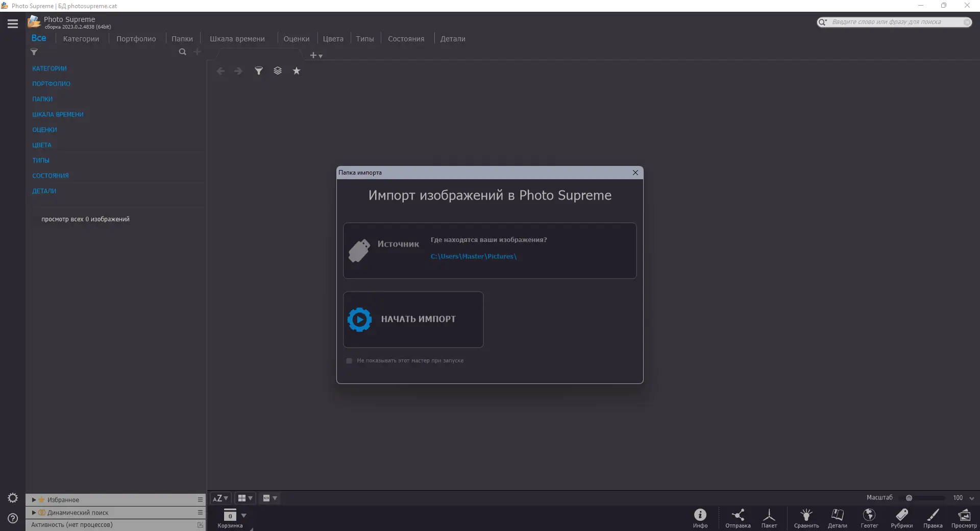This screenshot has width=980, height=531.
Task: Switch to the Цвета tab
Action: click(x=333, y=39)
